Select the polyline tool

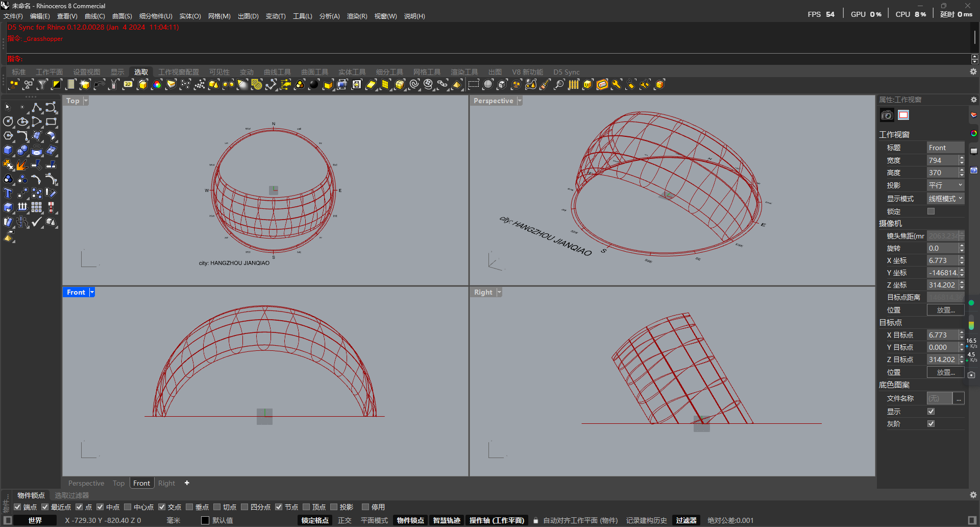click(36, 107)
